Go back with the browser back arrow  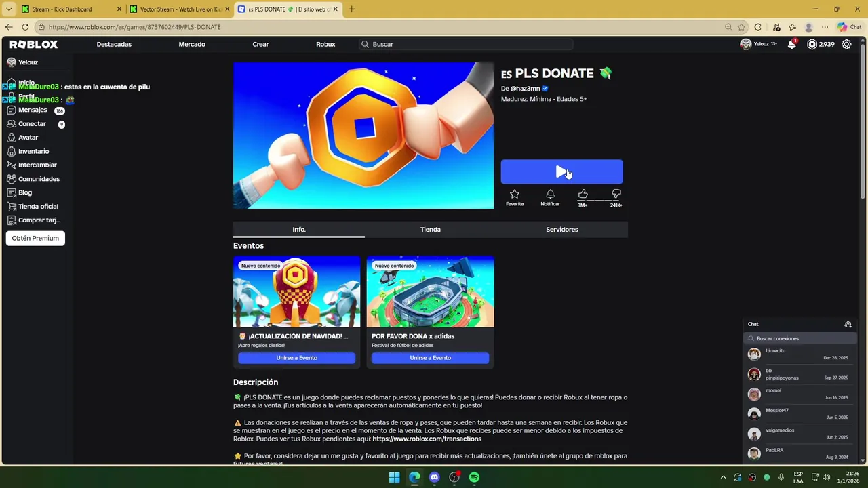coord(9,27)
